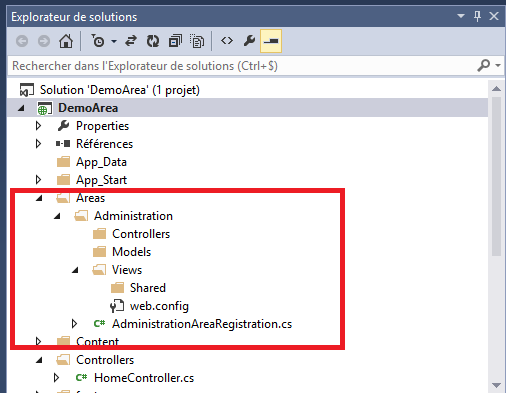Open the search options dropdown arrow

pyautogui.click(x=498, y=65)
